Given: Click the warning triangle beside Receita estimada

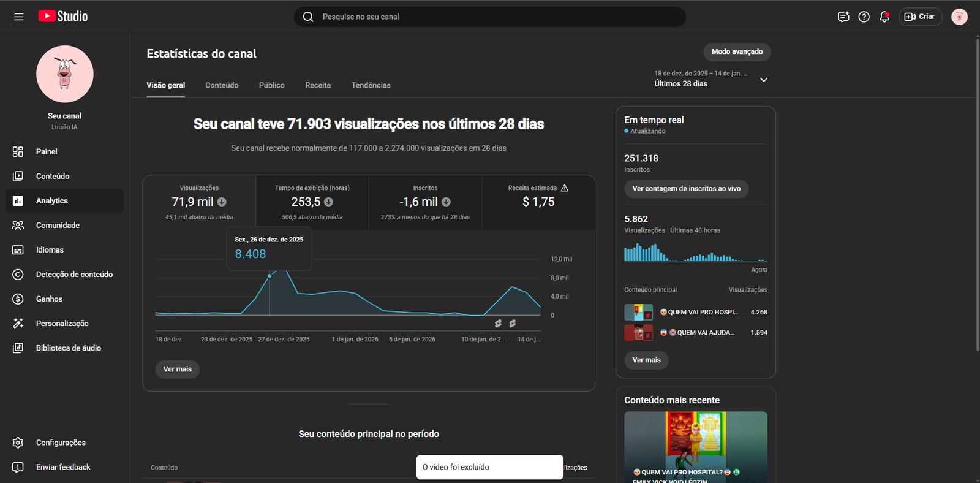Looking at the screenshot, I should [565, 188].
